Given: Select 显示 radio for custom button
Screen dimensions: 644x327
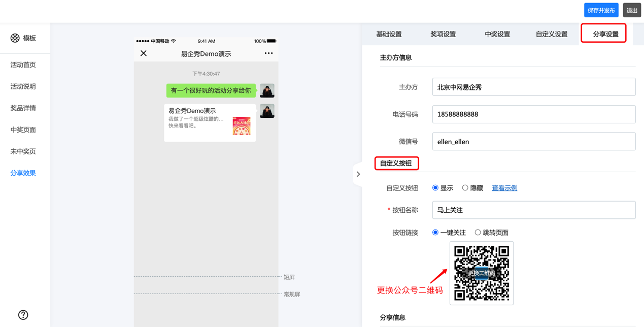Looking at the screenshot, I should [435, 188].
